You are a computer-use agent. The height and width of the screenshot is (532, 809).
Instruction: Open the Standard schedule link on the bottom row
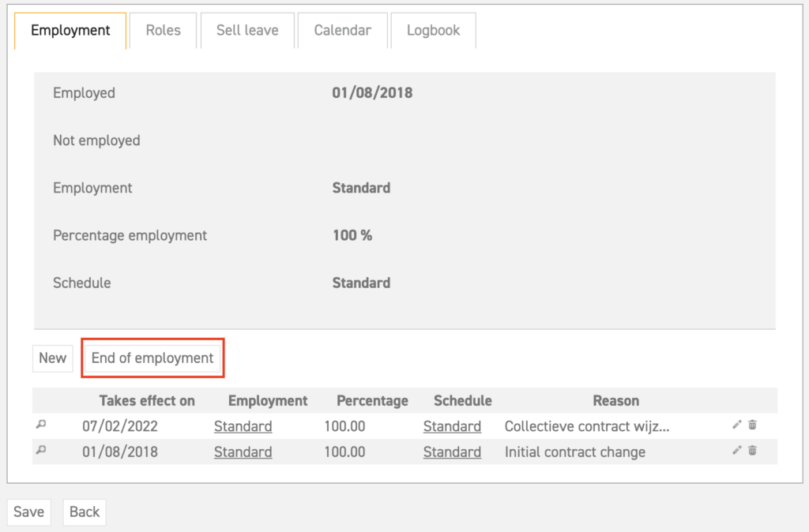click(452, 451)
